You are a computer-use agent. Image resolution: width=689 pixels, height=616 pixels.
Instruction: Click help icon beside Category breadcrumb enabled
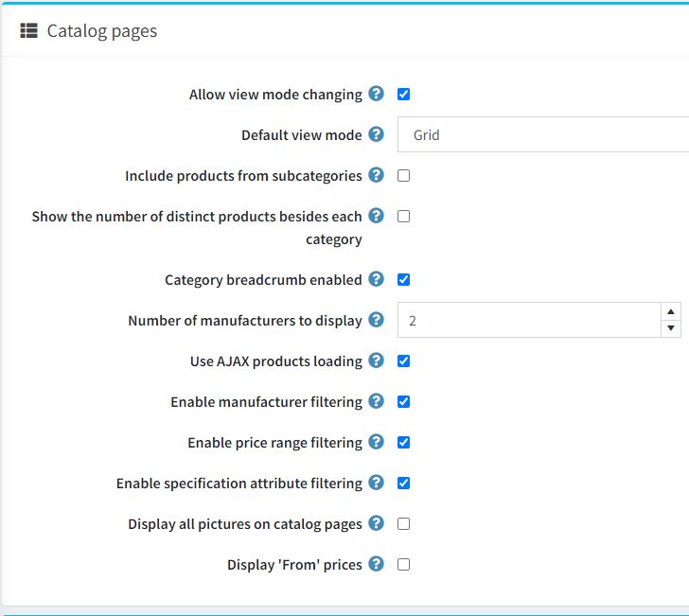click(377, 279)
